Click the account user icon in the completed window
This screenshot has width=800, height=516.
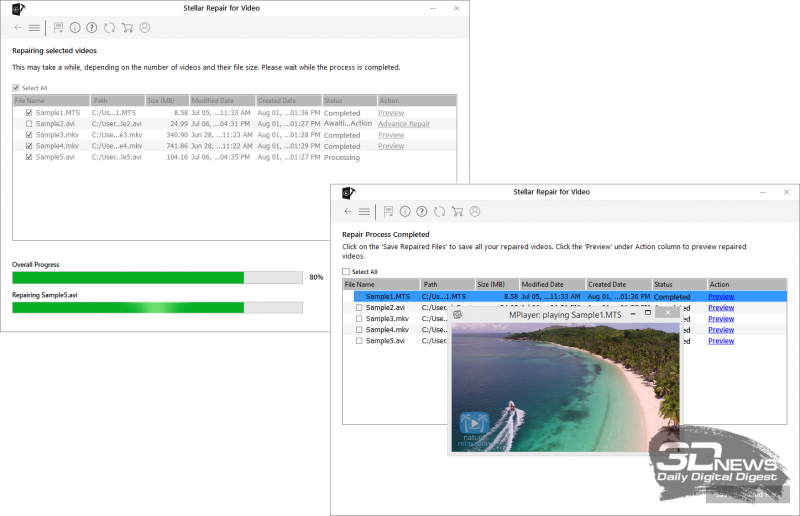475,211
